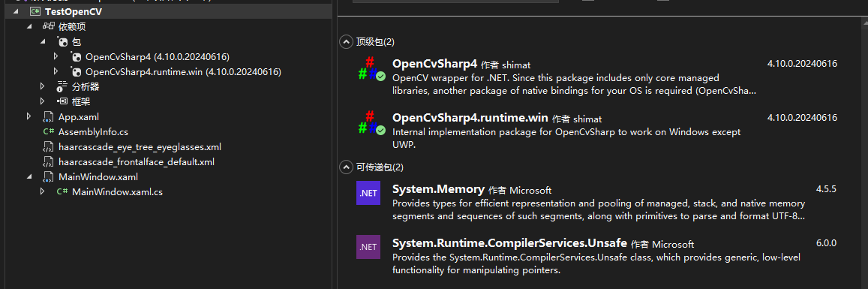
Task: Click the OpenCvSharp4.runtime.win tree package icon
Action: pos(77,71)
